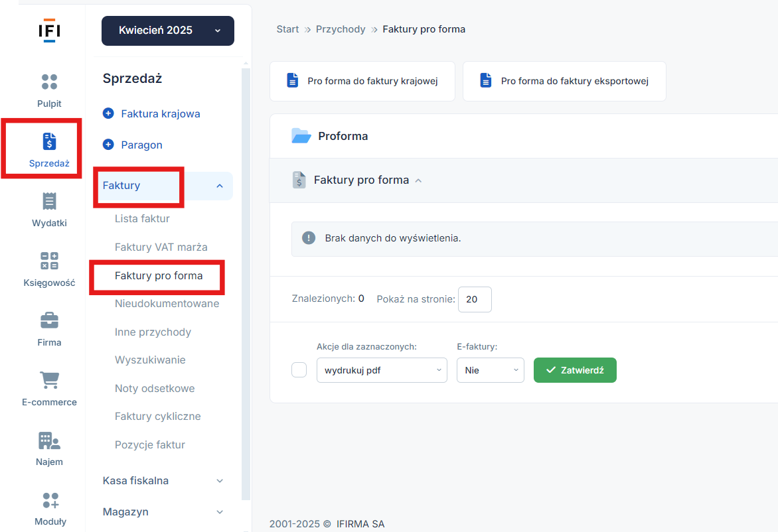
Task: Open the Firma briefcase icon
Action: click(x=49, y=320)
